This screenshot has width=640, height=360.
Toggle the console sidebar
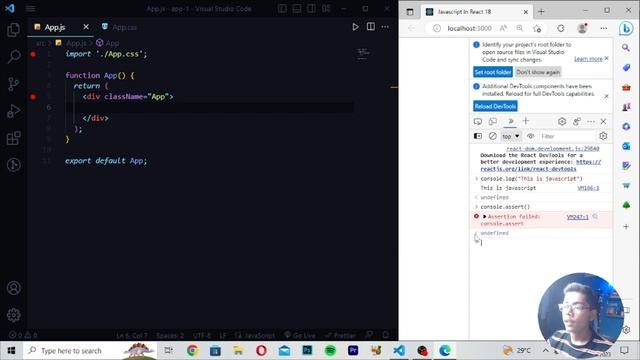(478, 136)
